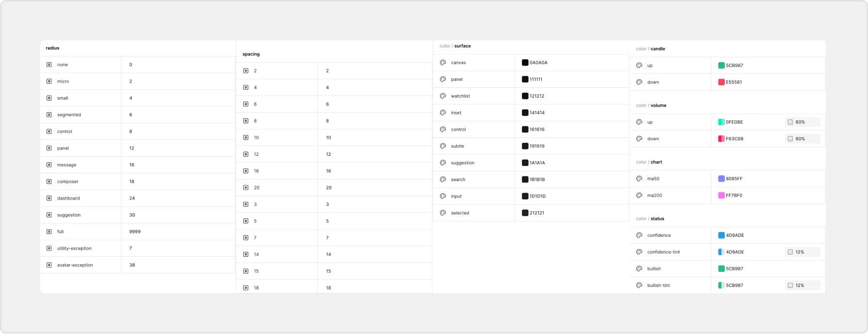Click the E55561 candle down color swatch
The image size is (868, 334).
[721, 82]
